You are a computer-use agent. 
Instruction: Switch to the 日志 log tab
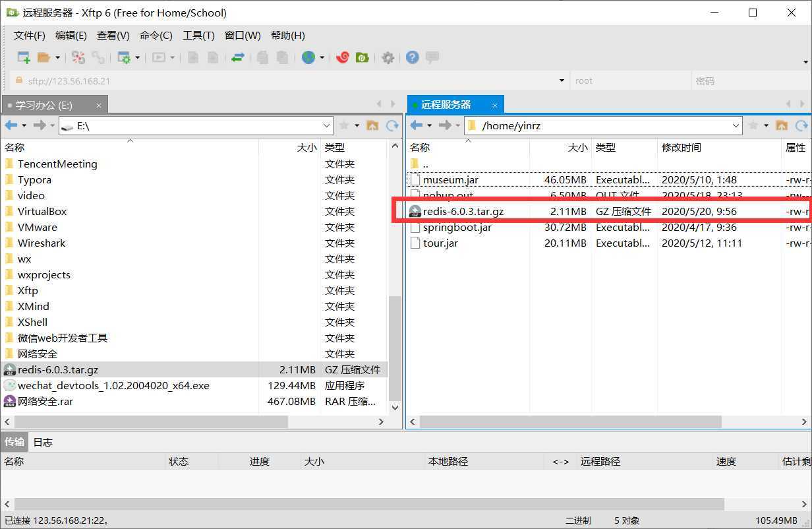43,441
